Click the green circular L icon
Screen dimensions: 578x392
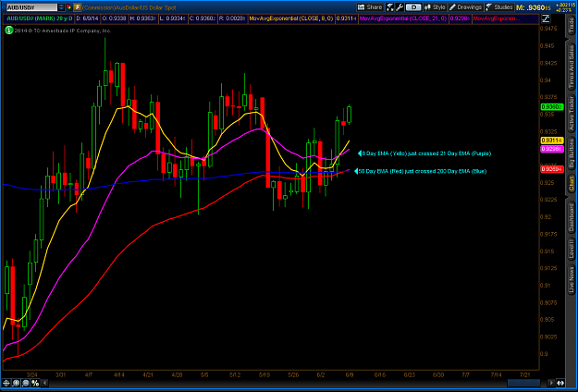pyautogui.click(x=9, y=31)
